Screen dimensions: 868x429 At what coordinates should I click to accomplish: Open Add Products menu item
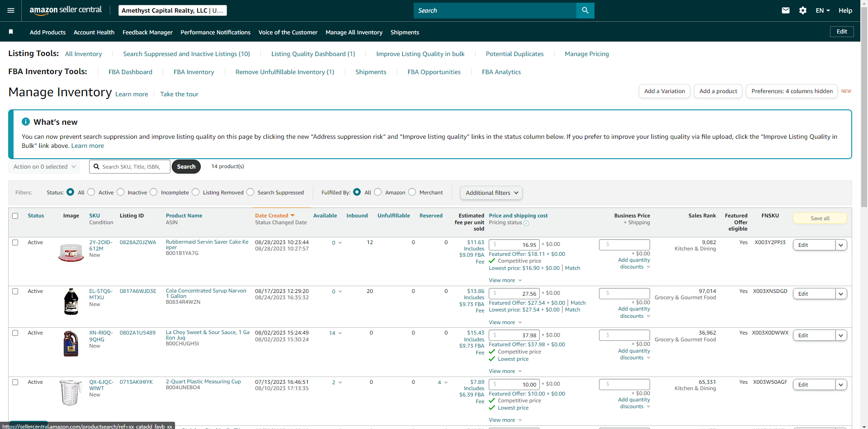47,33
